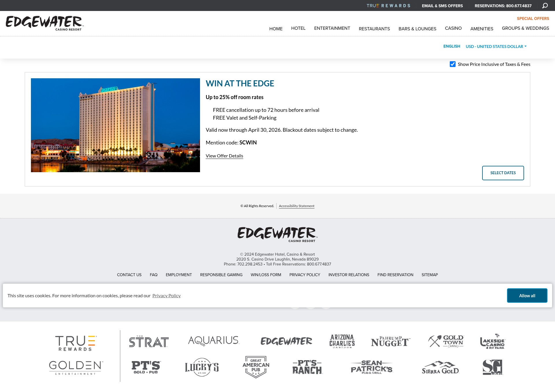Open Investor Relations footer link
The image size is (555, 392).
click(x=349, y=275)
